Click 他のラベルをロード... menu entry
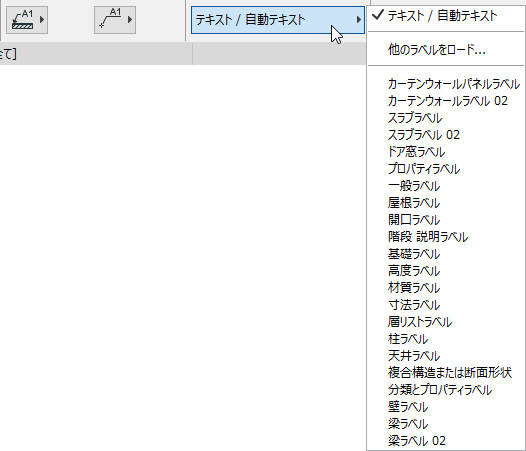526x451 pixels. click(445, 50)
